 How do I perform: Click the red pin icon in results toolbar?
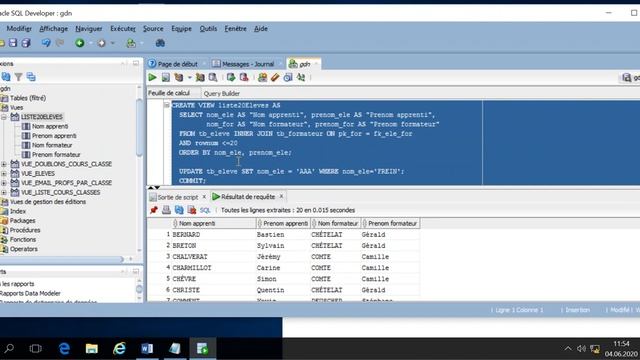[x=153, y=210]
